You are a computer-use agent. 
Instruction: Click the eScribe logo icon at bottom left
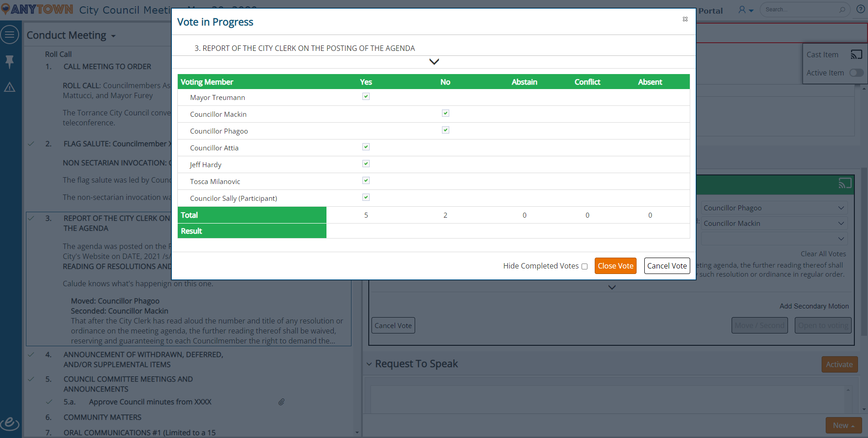click(x=10, y=423)
